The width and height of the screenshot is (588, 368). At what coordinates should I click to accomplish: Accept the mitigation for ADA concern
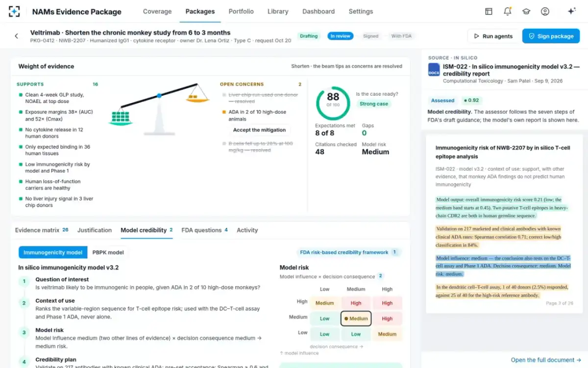(x=259, y=130)
